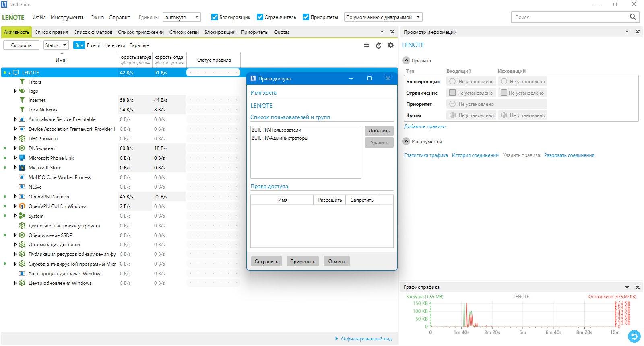Viewport: 644px width, 346px height.
Task: Switch to Quotas tab
Action: click(282, 32)
